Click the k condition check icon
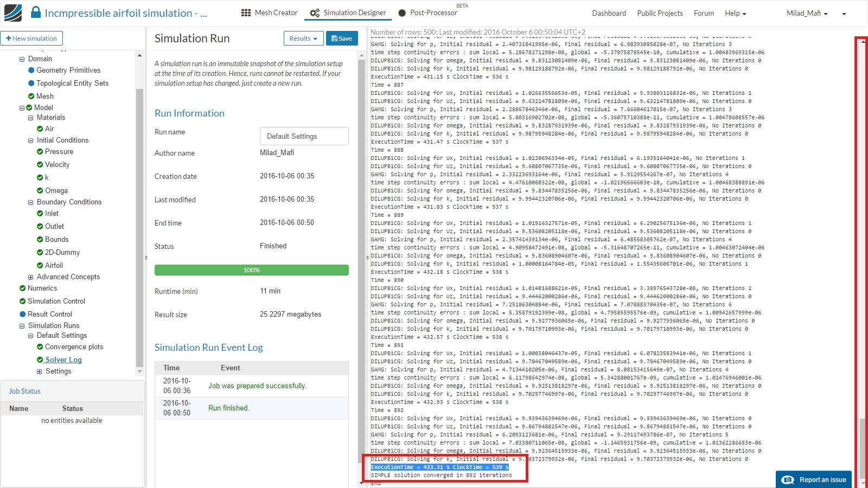The width and height of the screenshot is (868, 488). click(x=40, y=177)
